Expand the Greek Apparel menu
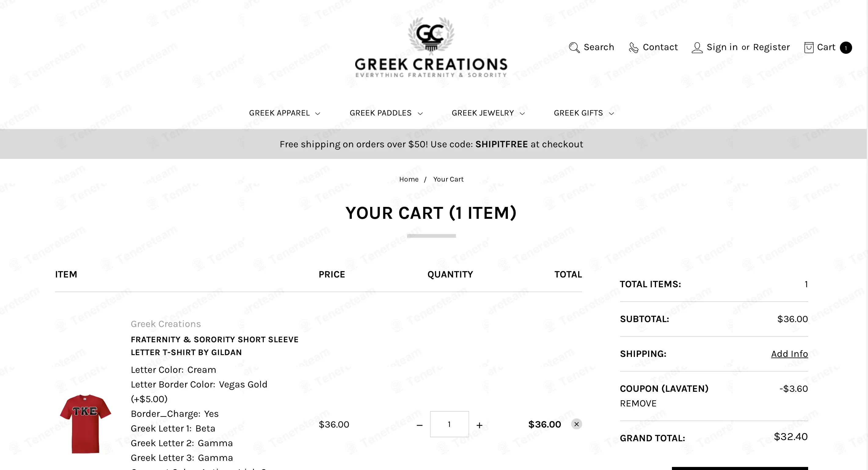868x470 pixels. [284, 113]
